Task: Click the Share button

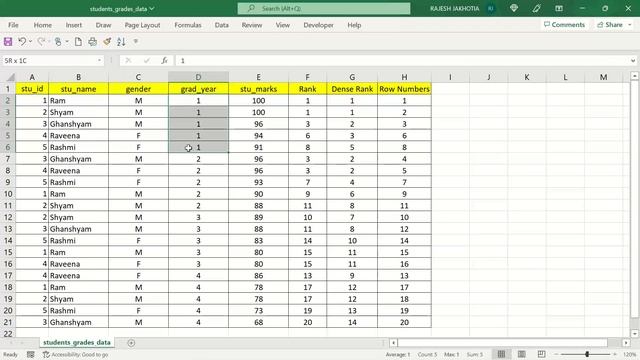Action: 610,25
